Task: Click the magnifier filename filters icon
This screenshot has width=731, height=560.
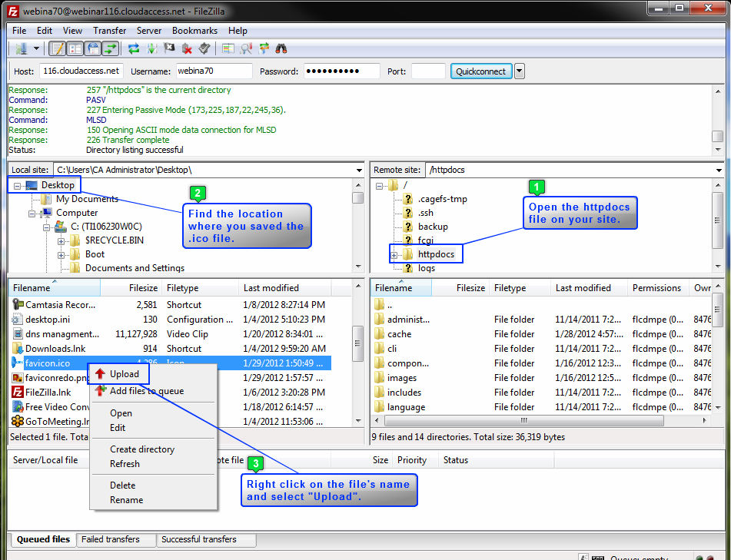Action: [x=246, y=48]
